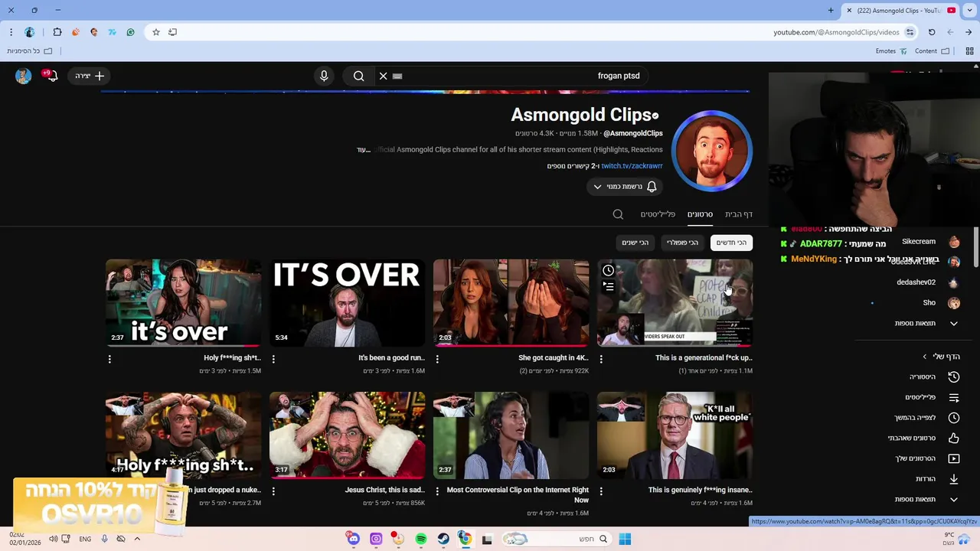Open your YouTube account avatar menu
Viewport: 980px width, 551px height.
point(23,76)
